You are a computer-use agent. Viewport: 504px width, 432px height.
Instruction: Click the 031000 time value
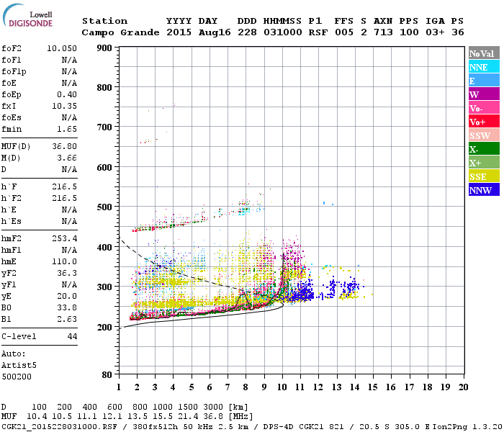click(283, 32)
